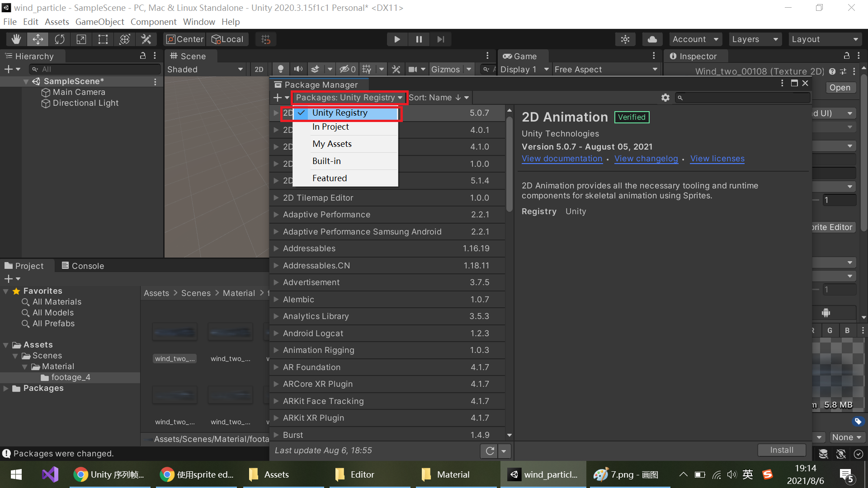This screenshot has width=868, height=488.
Task: Choose In Project from packages menu
Action: point(330,127)
